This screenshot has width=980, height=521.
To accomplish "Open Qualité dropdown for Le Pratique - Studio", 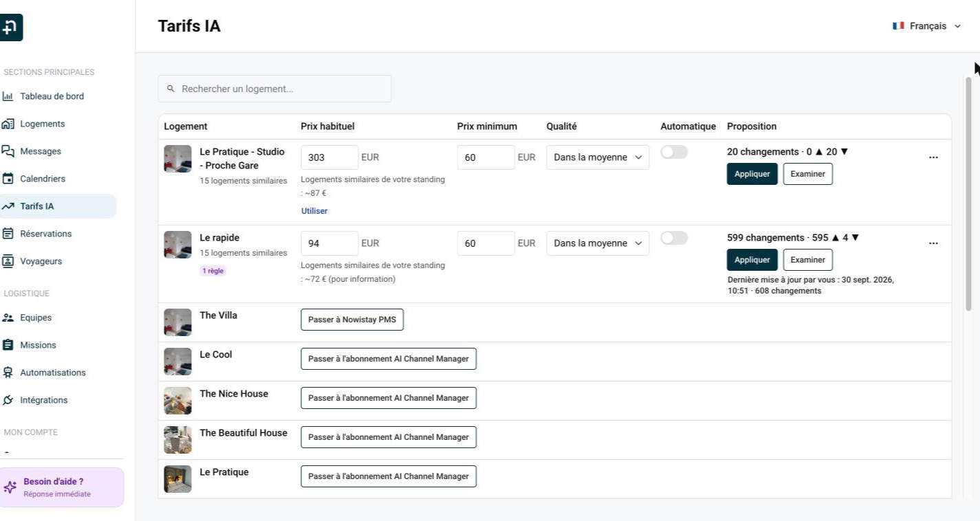I will [x=598, y=157].
